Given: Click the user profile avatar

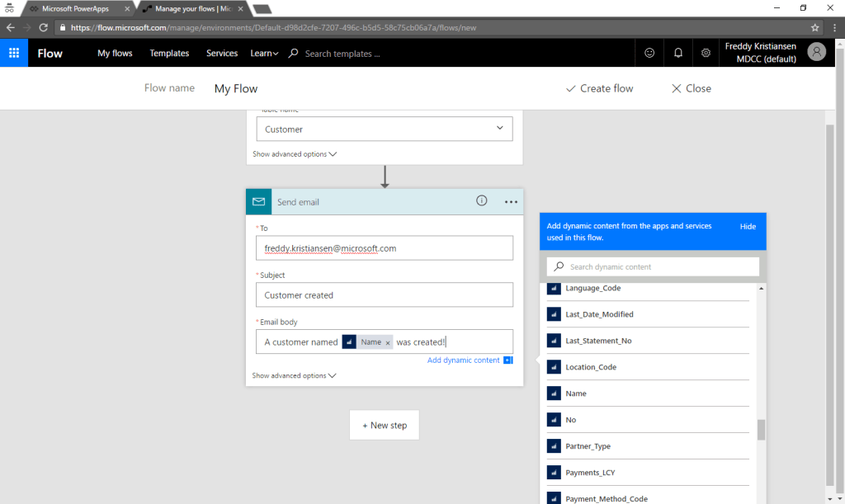Looking at the screenshot, I should coord(816,52).
